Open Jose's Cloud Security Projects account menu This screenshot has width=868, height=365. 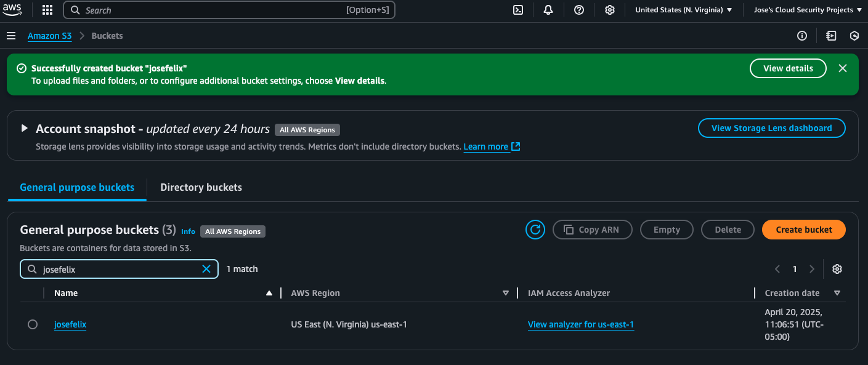[x=807, y=10]
